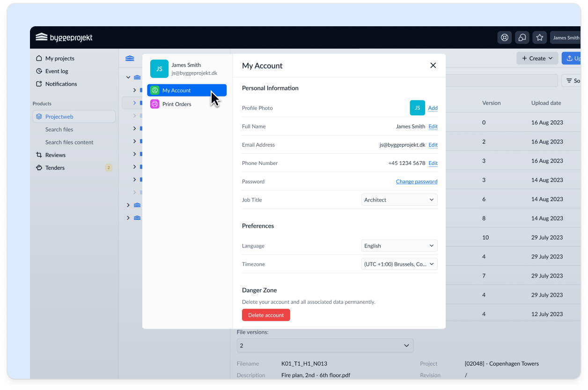Open Event log in the sidebar
Viewport: 588px width, 390px height.
(x=57, y=71)
